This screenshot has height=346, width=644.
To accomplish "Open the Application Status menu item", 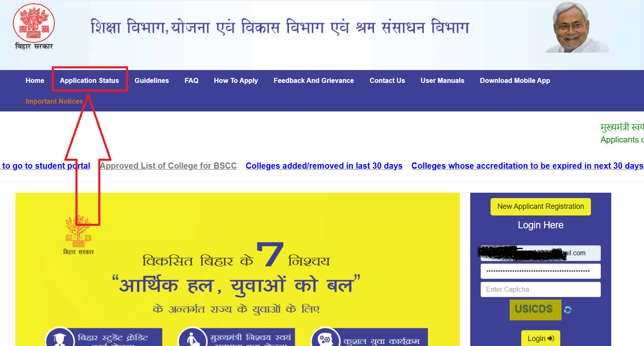I will pos(90,80).
